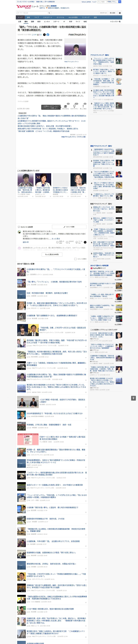Share the article on X

click(44, 35)
